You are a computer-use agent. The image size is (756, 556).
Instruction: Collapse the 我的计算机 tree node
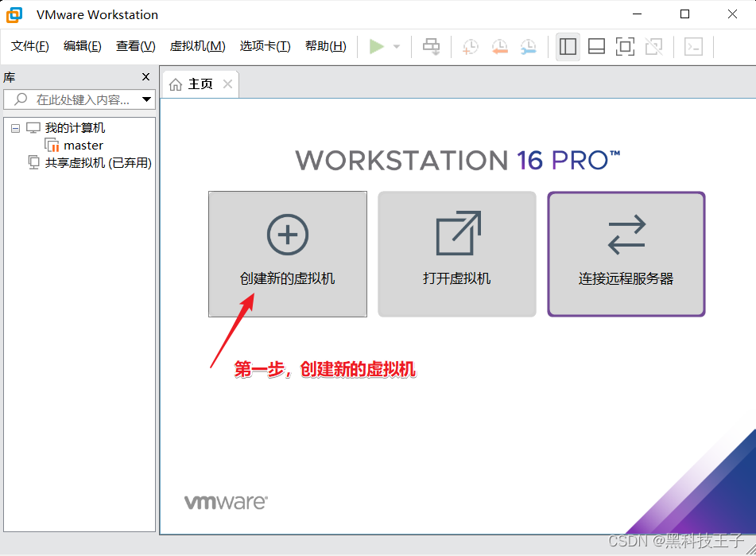15,128
